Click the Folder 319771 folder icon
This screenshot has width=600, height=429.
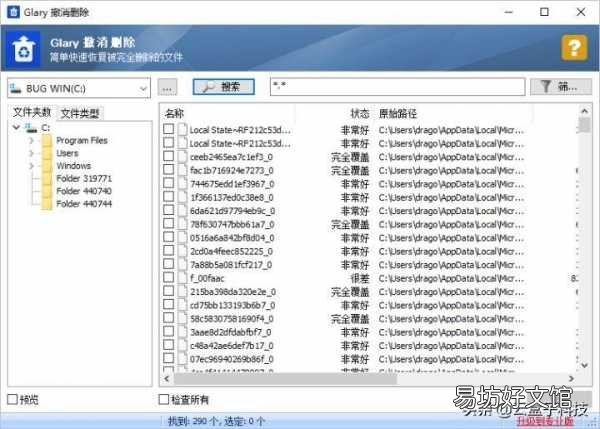click(x=47, y=178)
